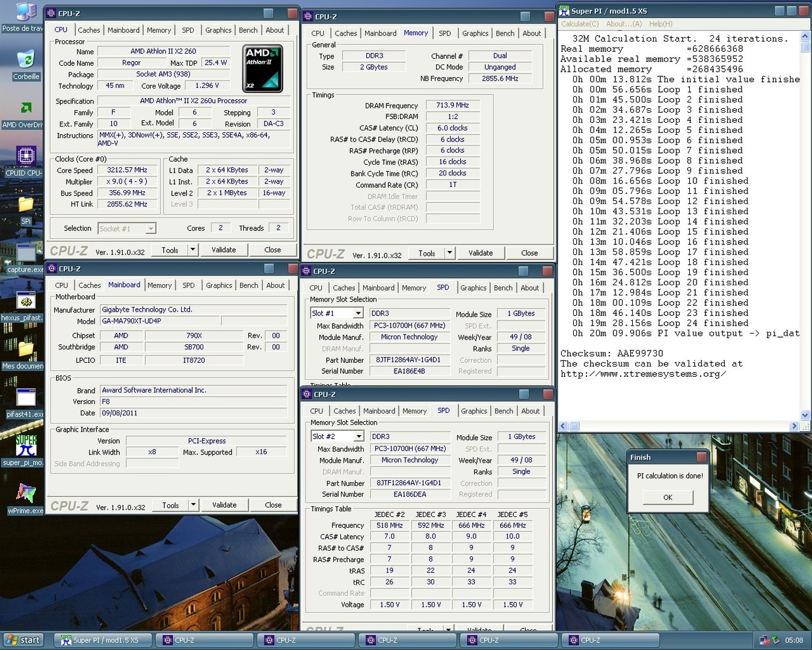The width and height of the screenshot is (812, 650).
Task: Click Validate in the CPU tab window
Action: (x=224, y=249)
